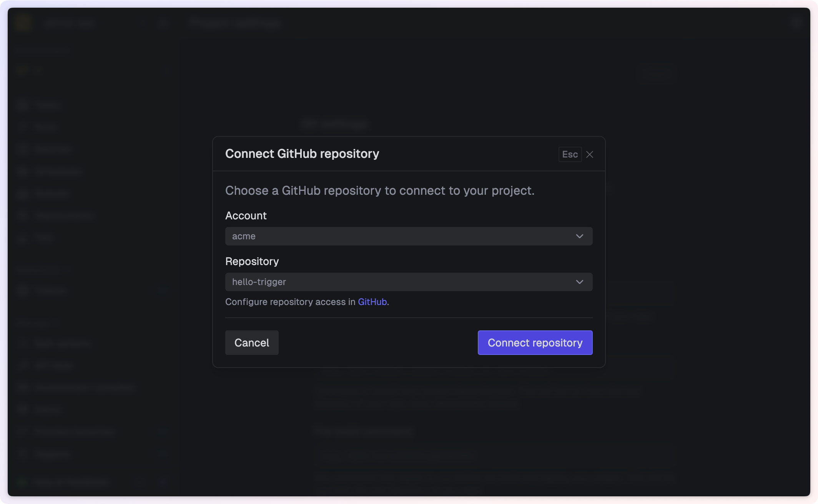818x504 pixels.
Task: Open the Account dropdown showing "acme"
Action: (x=409, y=236)
